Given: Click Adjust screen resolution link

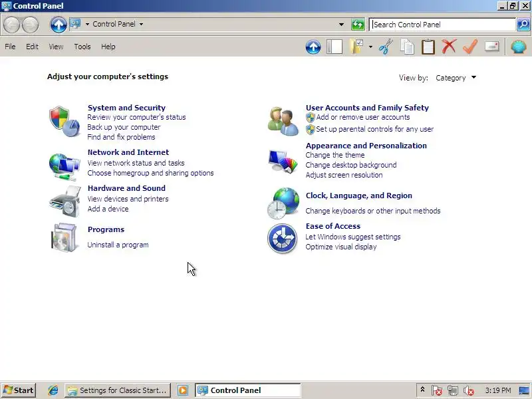Looking at the screenshot, I should (344, 175).
